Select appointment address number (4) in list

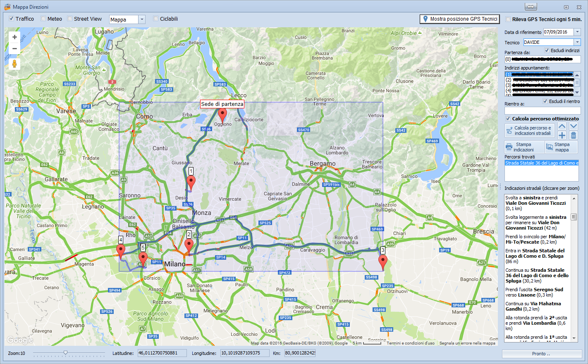click(540, 91)
